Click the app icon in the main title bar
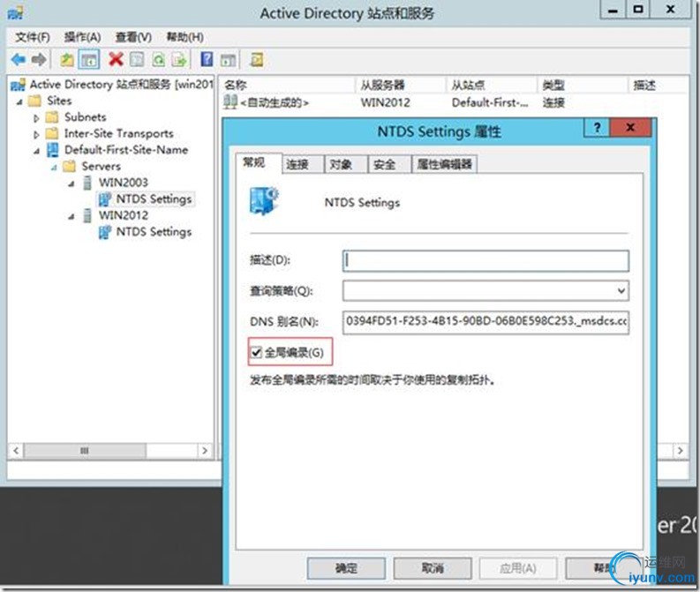The width and height of the screenshot is (700, 592). point(16,13)
